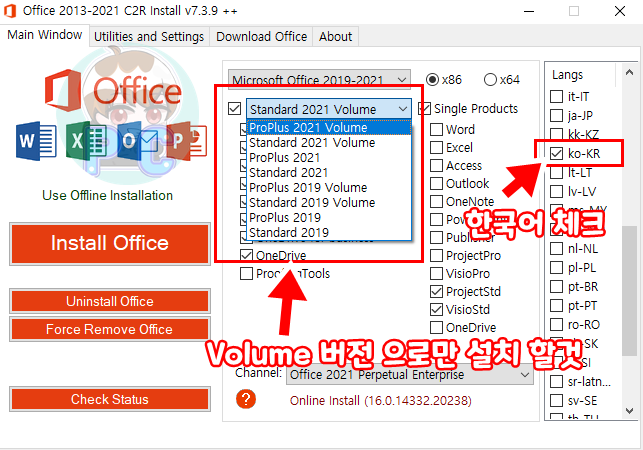Enable the lv-LV language checkbox

click(x=556, y=192)
